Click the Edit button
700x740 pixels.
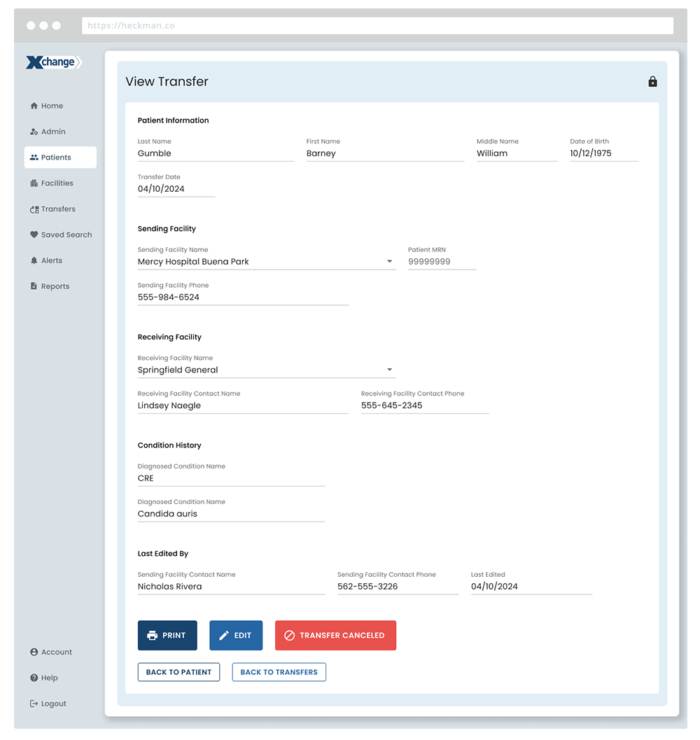pyautogui.click(x=235, y=636)
